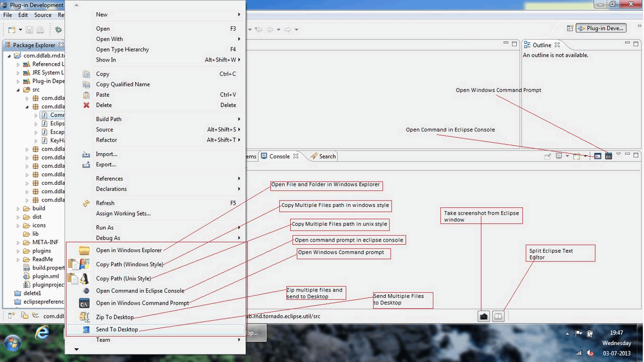Open the forward navigation history dropdown
Viewport: 644px width, 362px height.
click(x=297, y=30)
